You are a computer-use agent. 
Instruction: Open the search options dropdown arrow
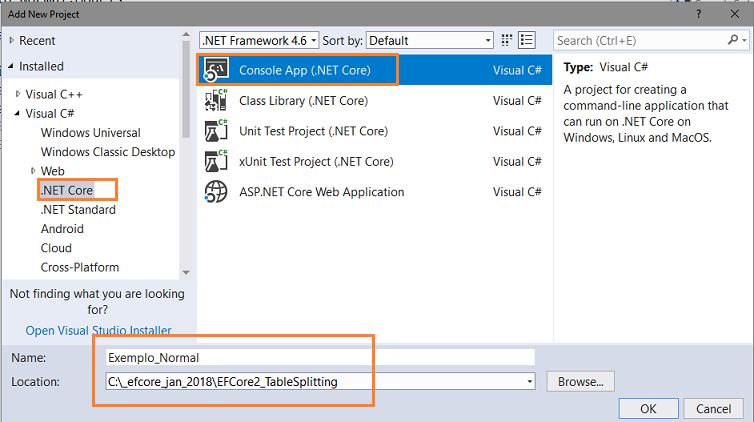(x=744, y=40)
